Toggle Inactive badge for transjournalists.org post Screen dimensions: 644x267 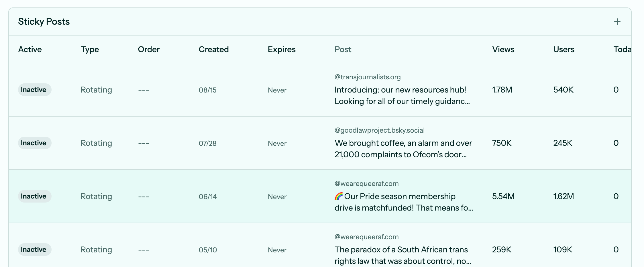(x=34, y=90)
